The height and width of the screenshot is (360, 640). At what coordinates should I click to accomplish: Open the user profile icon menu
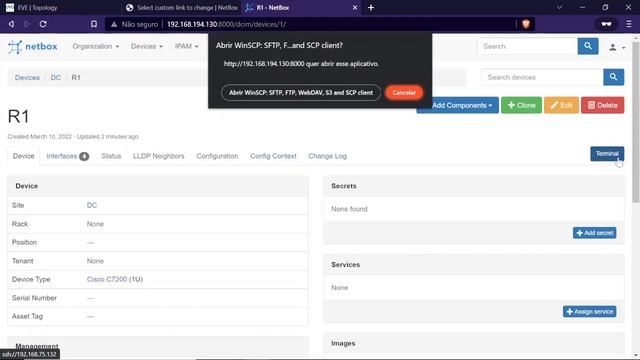(617, 47)
